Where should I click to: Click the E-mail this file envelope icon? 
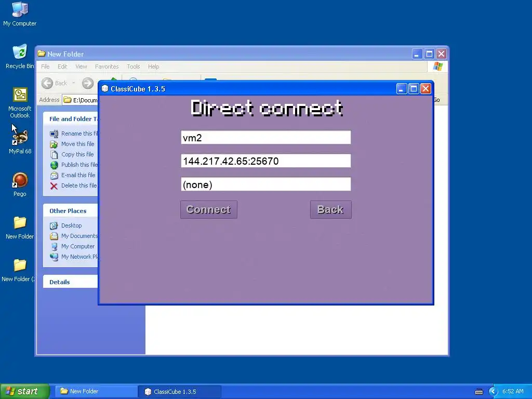click(x=54, y=176)
